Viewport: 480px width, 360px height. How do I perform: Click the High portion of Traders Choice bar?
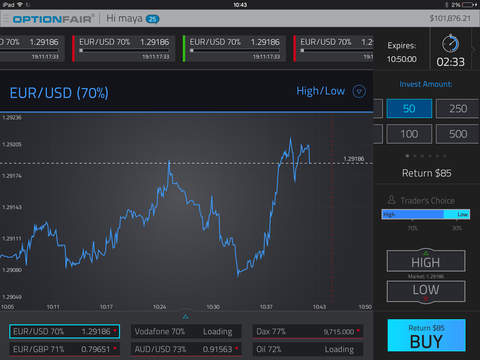[x=413, y=214]
